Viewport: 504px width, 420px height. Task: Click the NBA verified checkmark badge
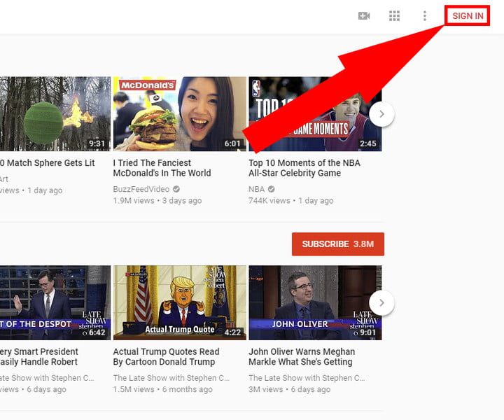click(x=272, y=189)
